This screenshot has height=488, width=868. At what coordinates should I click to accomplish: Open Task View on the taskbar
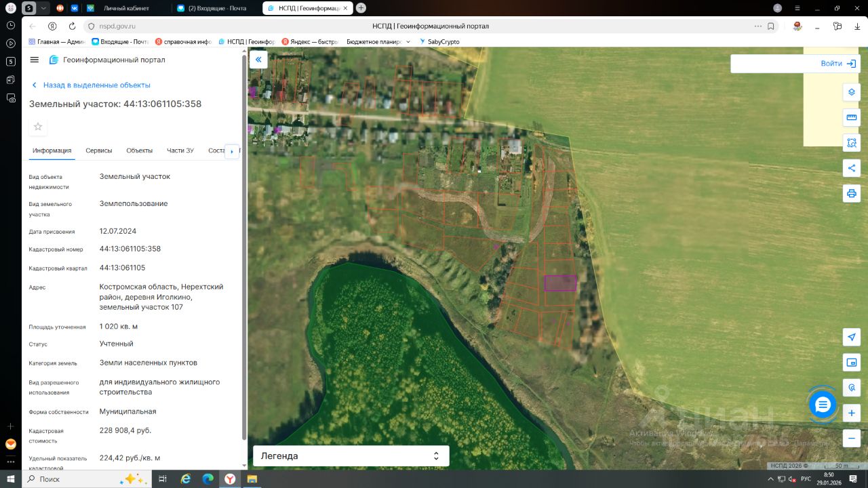coord(163,479)
